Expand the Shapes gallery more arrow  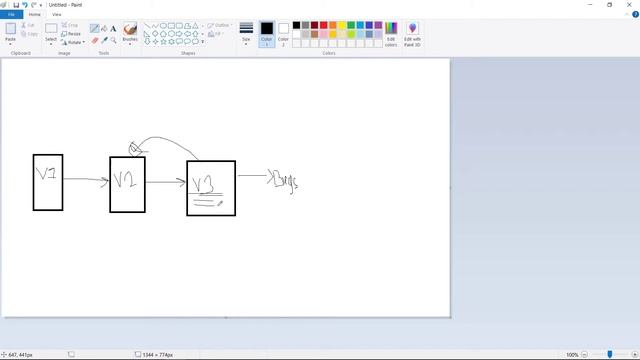pos(202,42)
